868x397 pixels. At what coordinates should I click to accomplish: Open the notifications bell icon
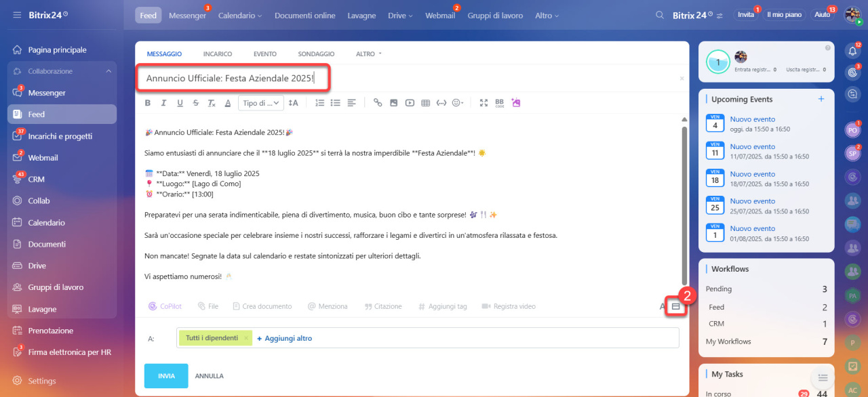(853, 51)
